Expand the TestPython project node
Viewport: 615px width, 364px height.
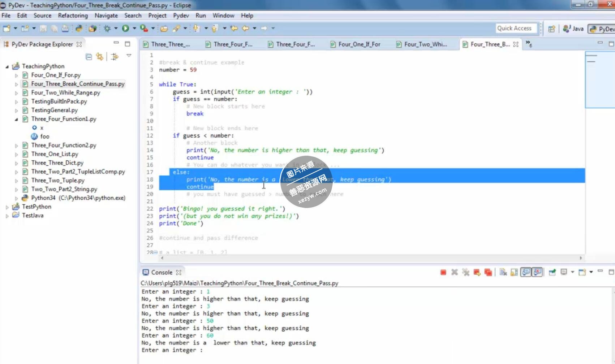7,207
